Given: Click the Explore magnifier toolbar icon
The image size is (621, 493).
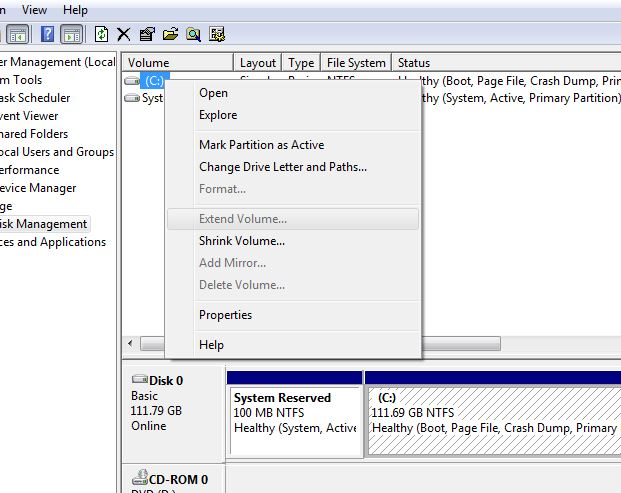Looking at the screenshot, I should click(193, 34).
